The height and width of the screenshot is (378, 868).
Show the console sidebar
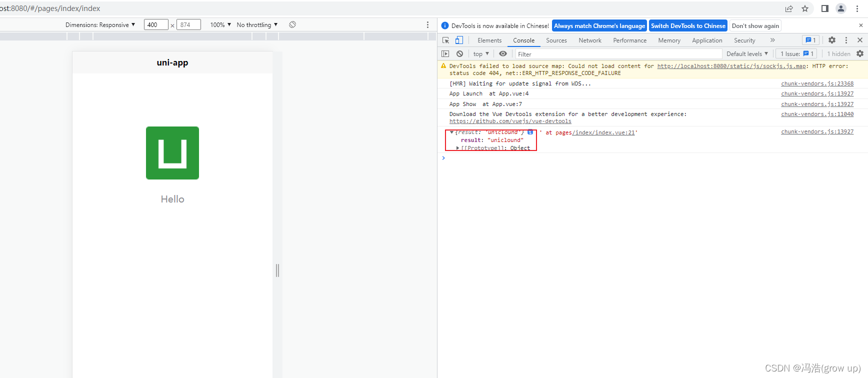[445, 53]
